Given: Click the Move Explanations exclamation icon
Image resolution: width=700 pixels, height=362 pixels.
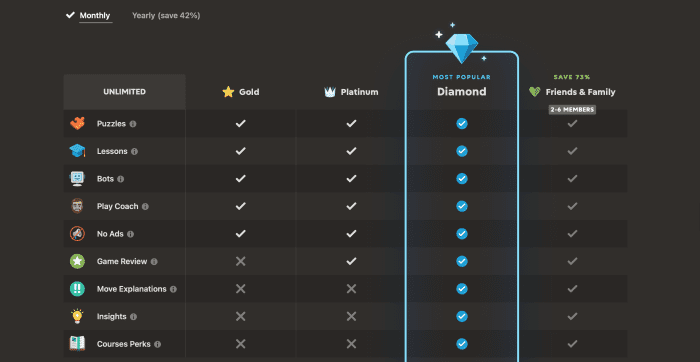Looking at the screenshot, I should [x=77, y=289].
